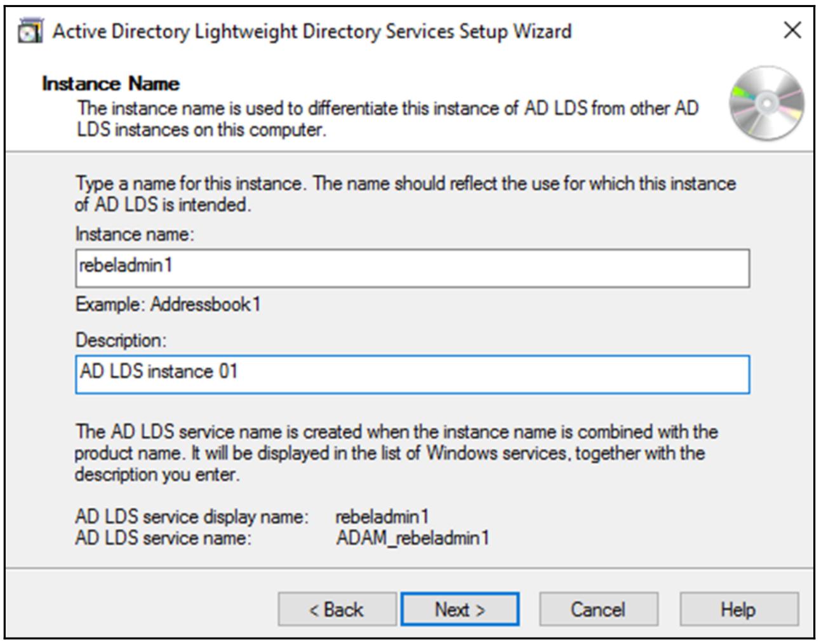Click the paragraph explaining AD LDS service name

click(x=396, y=453)
